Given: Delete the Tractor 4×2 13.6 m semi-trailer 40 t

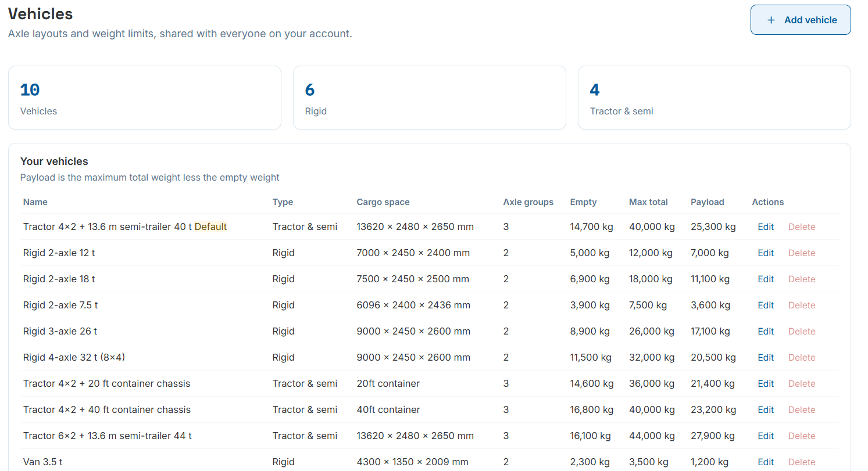Looking at the screenshot, I should pos(802,227).
